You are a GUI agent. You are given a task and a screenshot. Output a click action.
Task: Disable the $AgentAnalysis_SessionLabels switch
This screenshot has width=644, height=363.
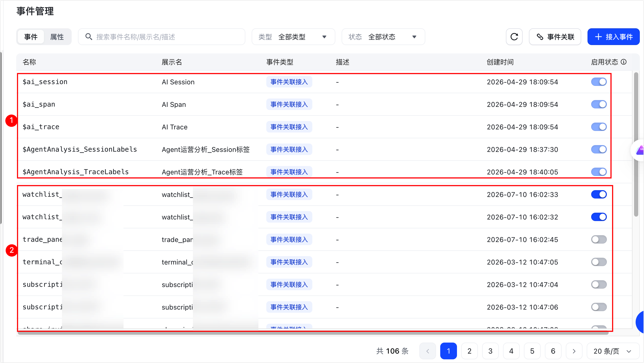point(599,149)
